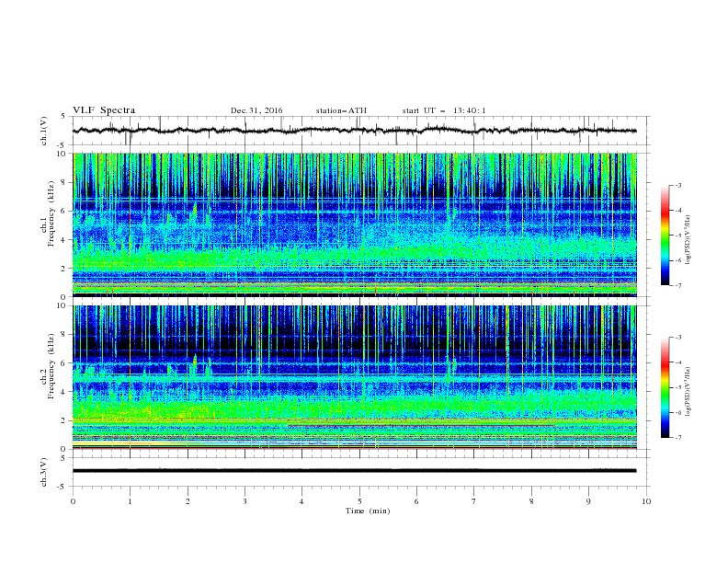Click the upper color scale bar for ch.1
The height and width of the screenshot is (563, 728).
tap(665, 236)
